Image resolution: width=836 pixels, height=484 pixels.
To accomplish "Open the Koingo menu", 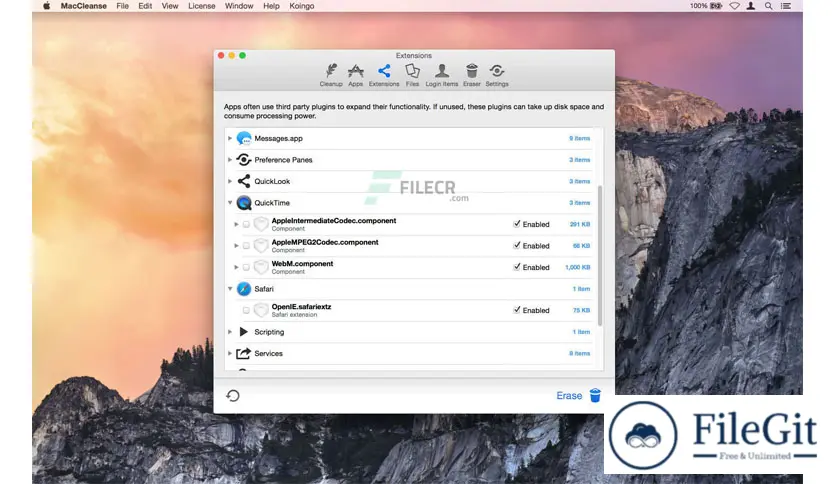I will click(x=302, y=6).
